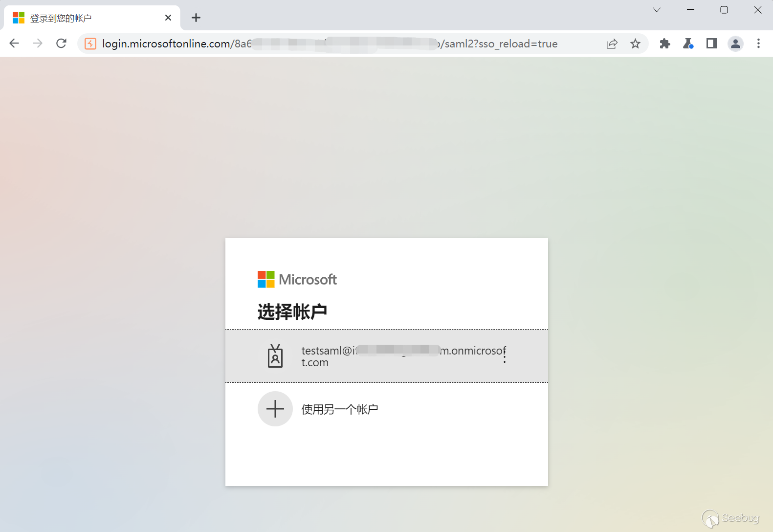Image resolution: width=773 pixels, height=532 pixels.
Task: Click the plus icon for another account
Action: pos(275,409)
